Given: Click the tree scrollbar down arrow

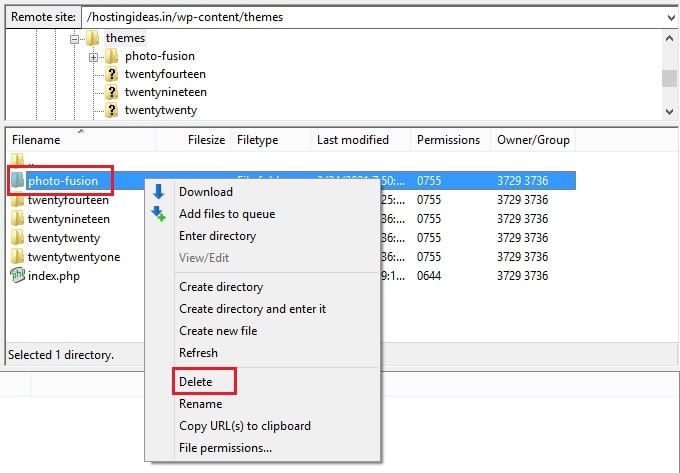Looking at the screenshot, I should coord(669,112).
